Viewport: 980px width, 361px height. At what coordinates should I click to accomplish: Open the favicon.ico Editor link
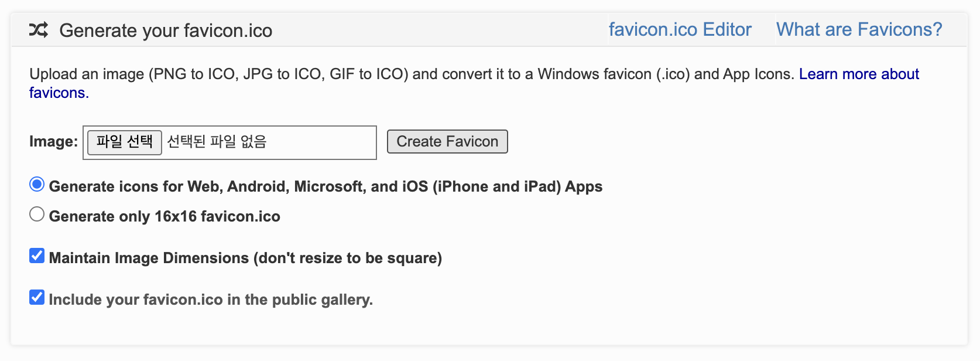click(680, 29)
